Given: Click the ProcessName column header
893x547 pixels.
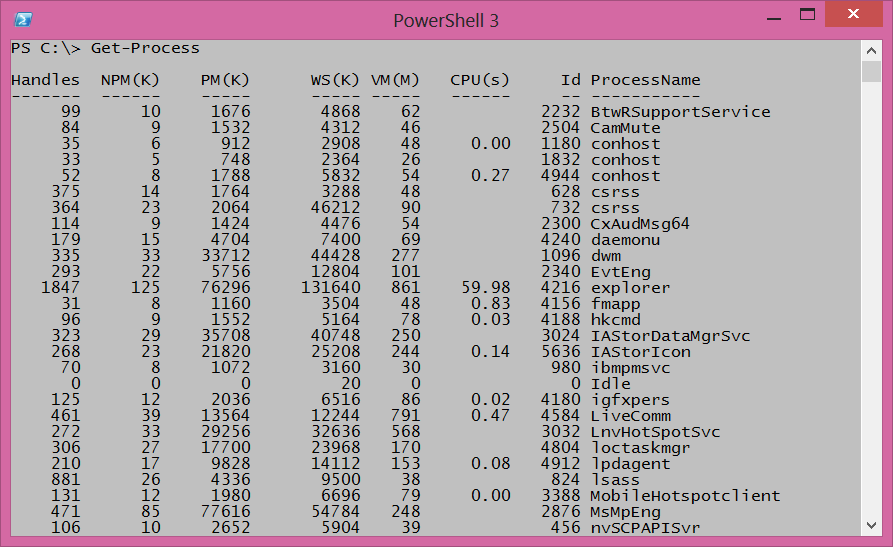Looking at the screenshot, I should (645, 80).
